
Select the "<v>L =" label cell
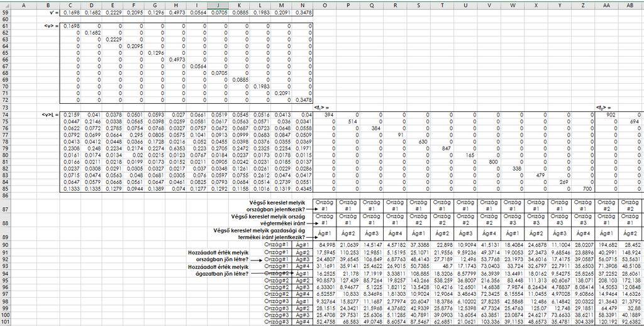click(51, 115)
